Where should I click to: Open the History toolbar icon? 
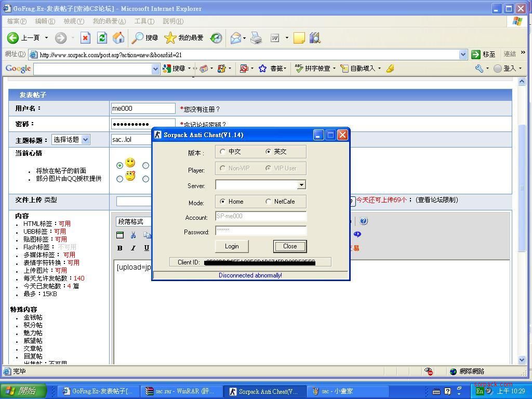click(x=216, y=38)
